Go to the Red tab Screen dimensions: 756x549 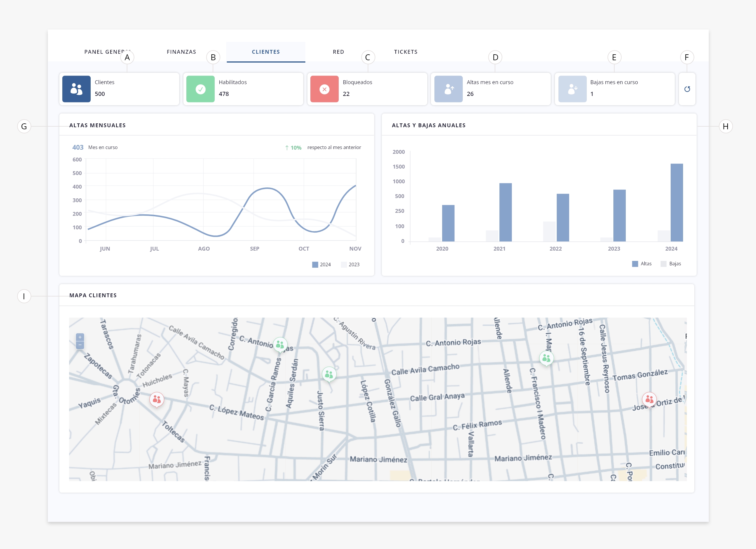tap(338, 52)
